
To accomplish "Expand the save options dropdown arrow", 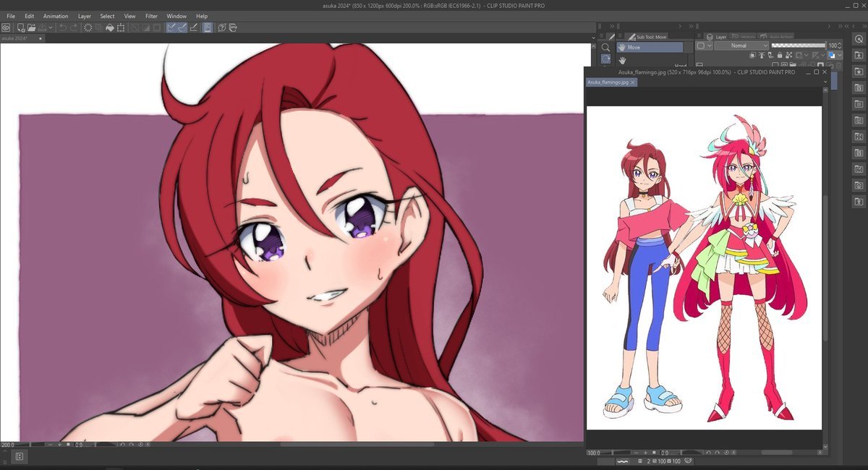I will 51,27.
